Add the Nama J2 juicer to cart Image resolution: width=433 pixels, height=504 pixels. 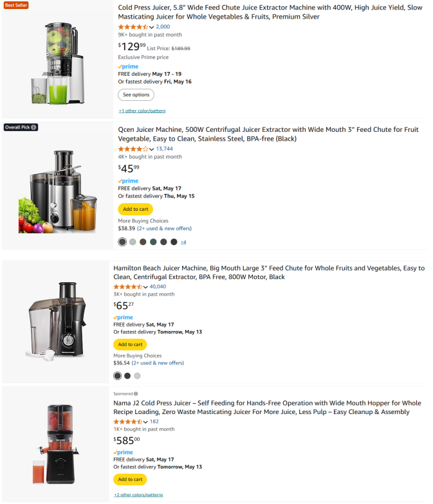(x=130, y=480)
